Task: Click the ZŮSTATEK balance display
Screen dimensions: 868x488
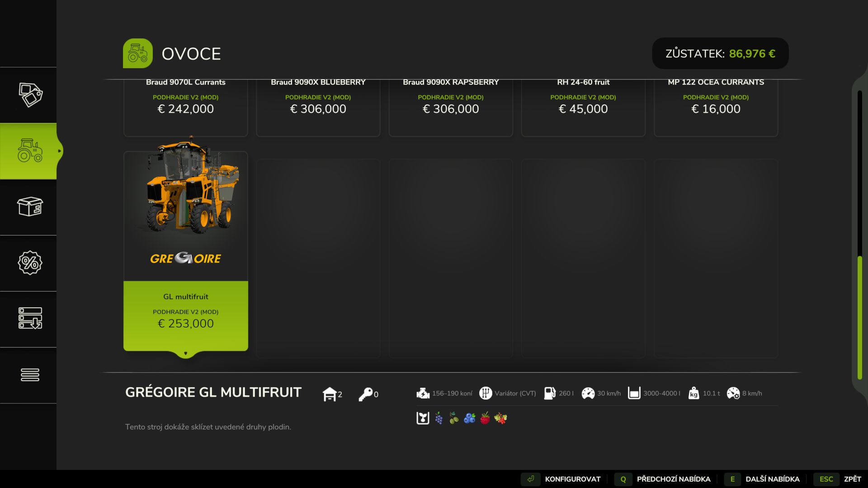Action: (x=720, y=53)
